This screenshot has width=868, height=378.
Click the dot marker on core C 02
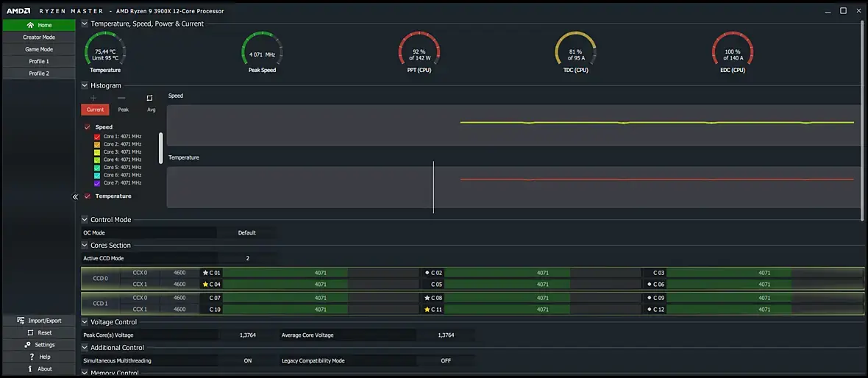pos(427,272)
